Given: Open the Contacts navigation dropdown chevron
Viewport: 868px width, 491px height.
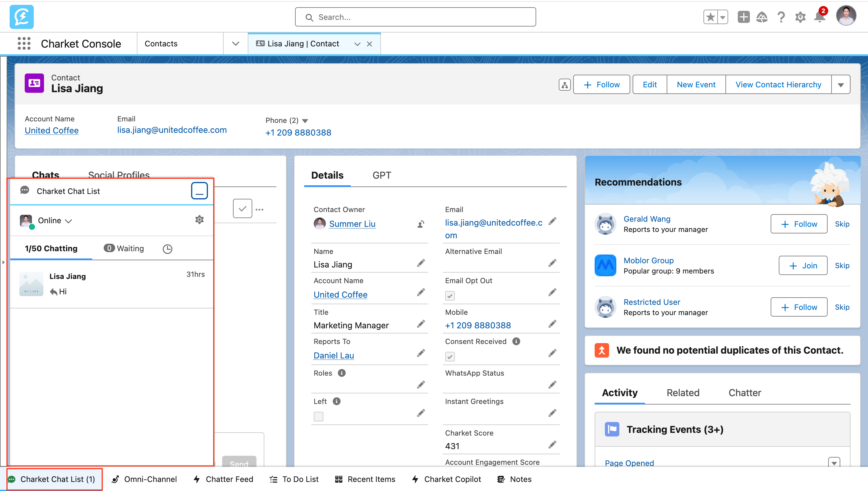Looking at the screenshot, I should 235,43.
